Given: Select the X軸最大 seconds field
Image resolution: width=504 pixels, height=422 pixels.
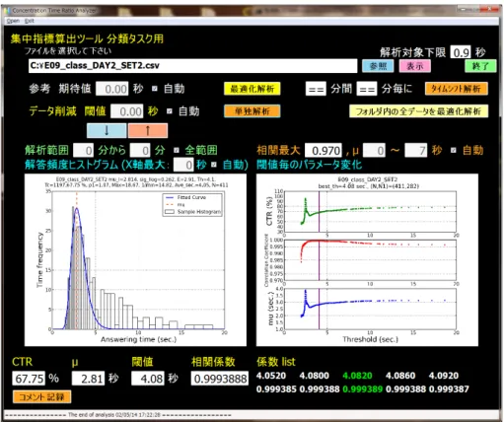Looking at the screenshot, I should (183, 165).
